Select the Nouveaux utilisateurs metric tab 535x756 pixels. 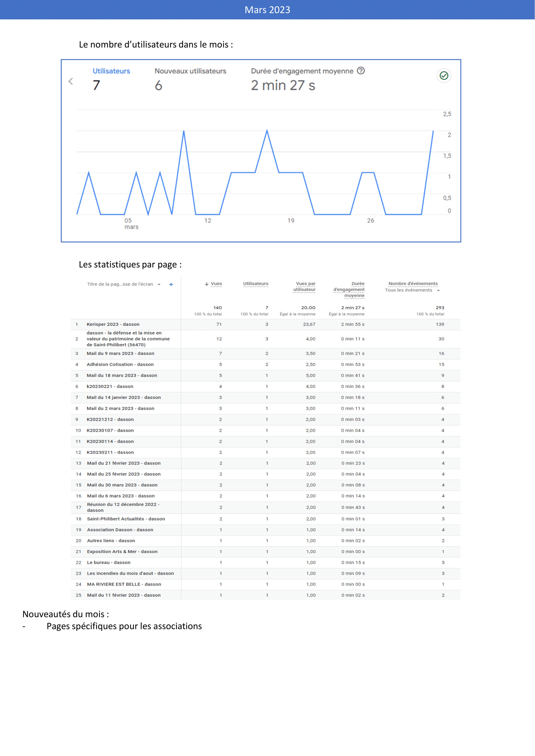(x=191, y=79)
